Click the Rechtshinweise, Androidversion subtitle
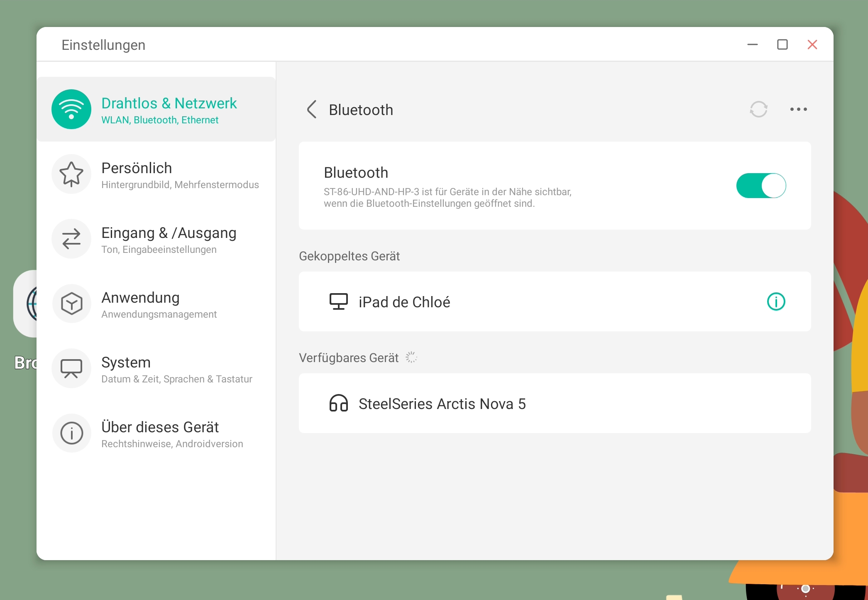This screenshot has height=600, width=868. (172, 444)
